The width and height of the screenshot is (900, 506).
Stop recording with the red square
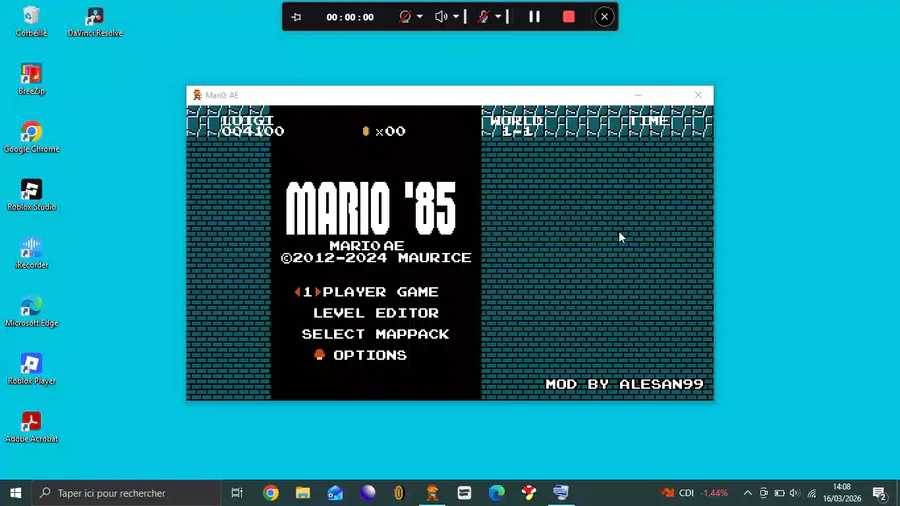point(569,17)
